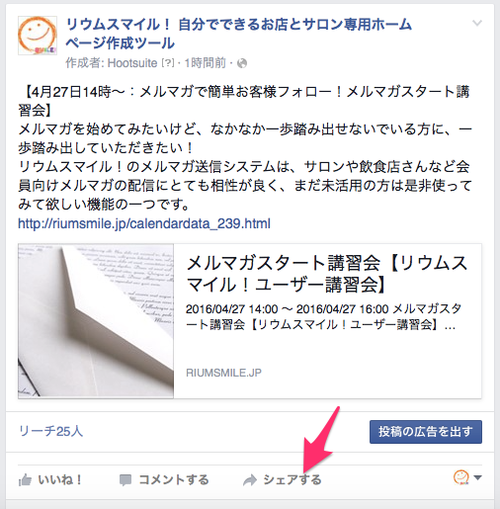Click the Hootsuite author name

tap(132, 63)
